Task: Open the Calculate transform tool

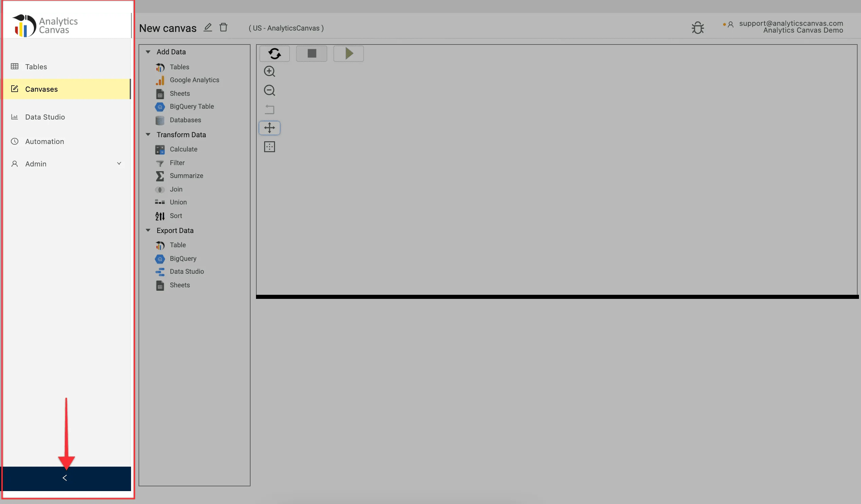Action: coord(183,149)
